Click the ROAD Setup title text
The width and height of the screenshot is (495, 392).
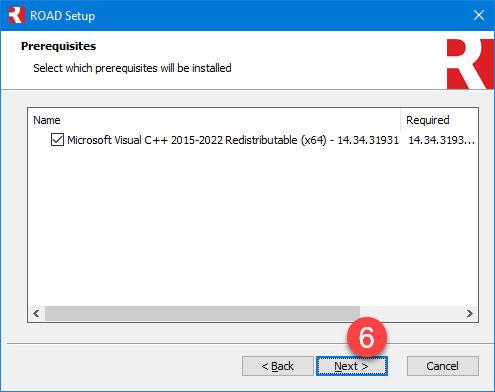(63, 16)
